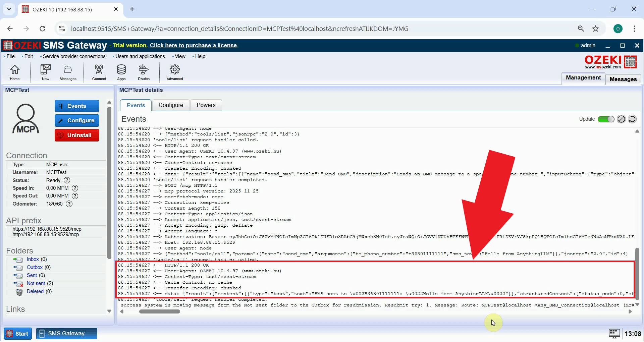Open the View menu
Screen dimensions: 644x342
180,56
